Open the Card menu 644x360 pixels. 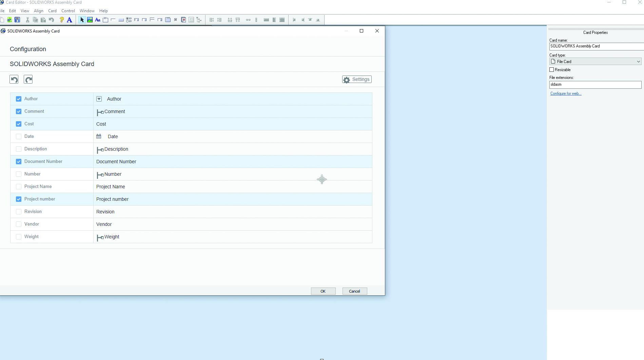tap(52, 11)
